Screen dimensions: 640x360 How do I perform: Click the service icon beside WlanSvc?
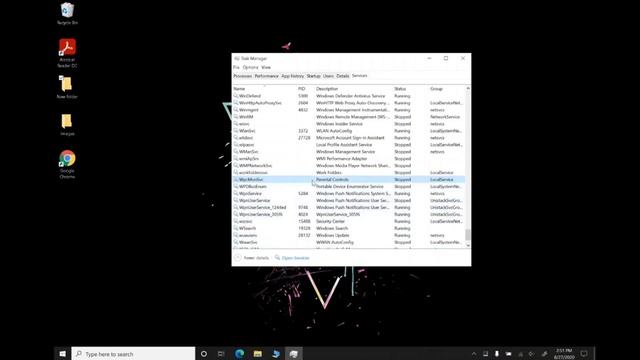pyautogui.click(x=236, y=131)
